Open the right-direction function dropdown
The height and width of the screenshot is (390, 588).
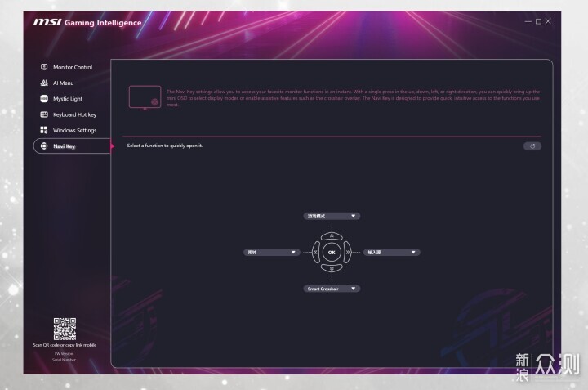tap(391, 253)
